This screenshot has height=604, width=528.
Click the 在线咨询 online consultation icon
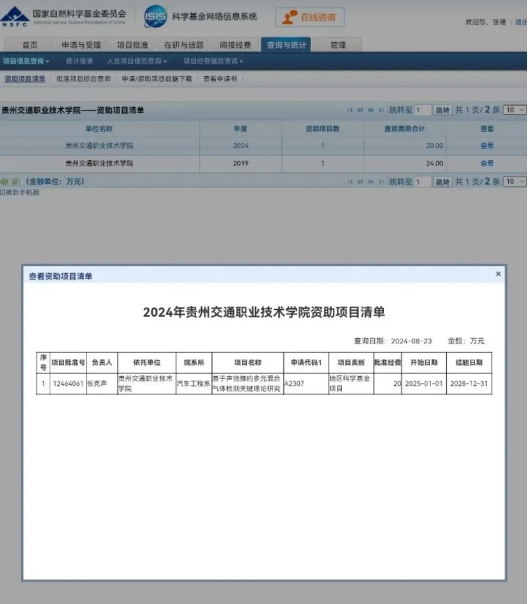pyautogui.click(x=290, y=17)
